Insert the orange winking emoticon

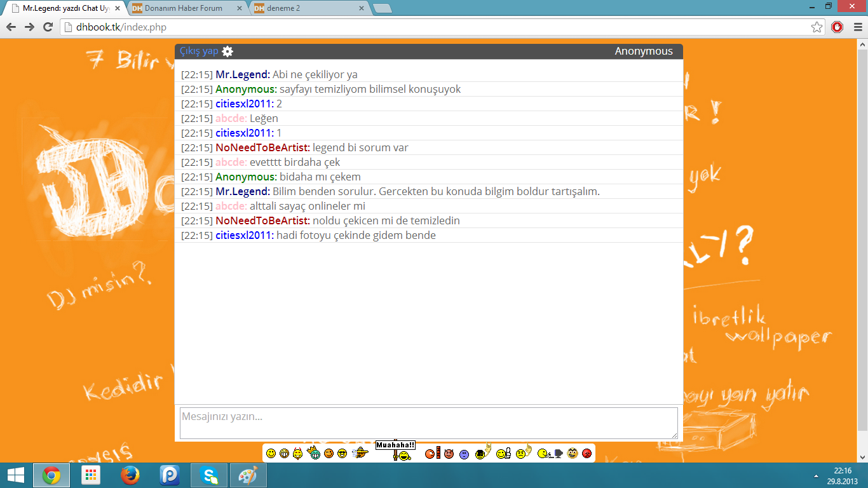point(329,453)
